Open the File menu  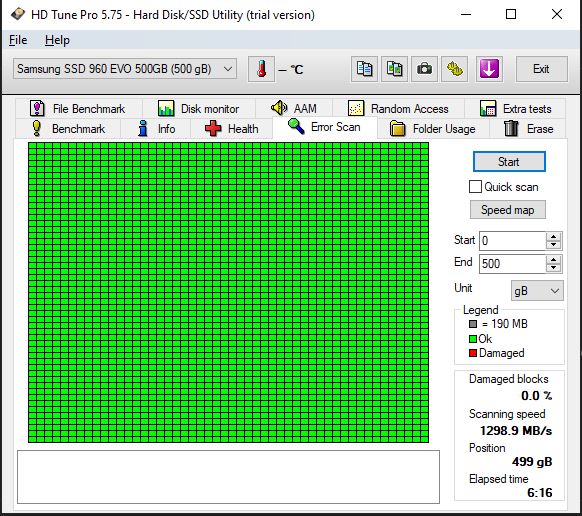(x=18, y=40)
